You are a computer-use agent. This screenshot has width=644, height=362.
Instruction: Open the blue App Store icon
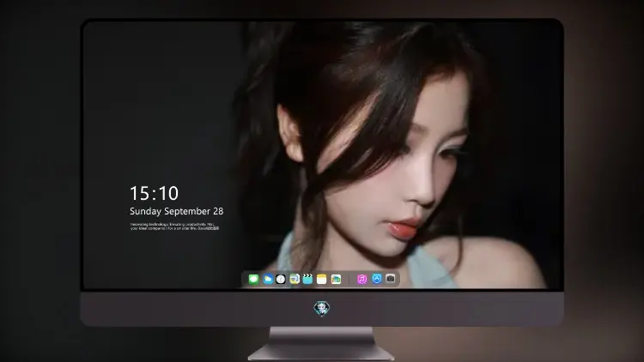377,279
